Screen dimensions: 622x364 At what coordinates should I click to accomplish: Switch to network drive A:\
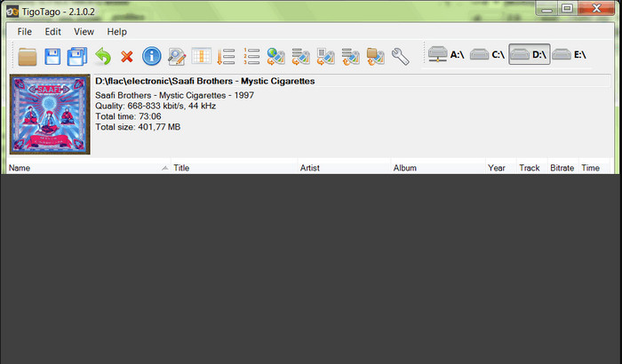click(446, 54)
